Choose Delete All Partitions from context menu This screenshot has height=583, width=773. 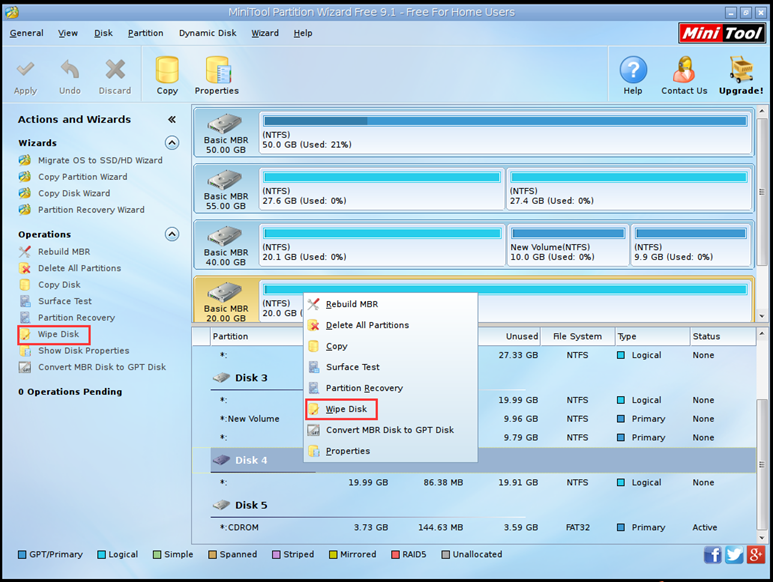pos(390,325)
